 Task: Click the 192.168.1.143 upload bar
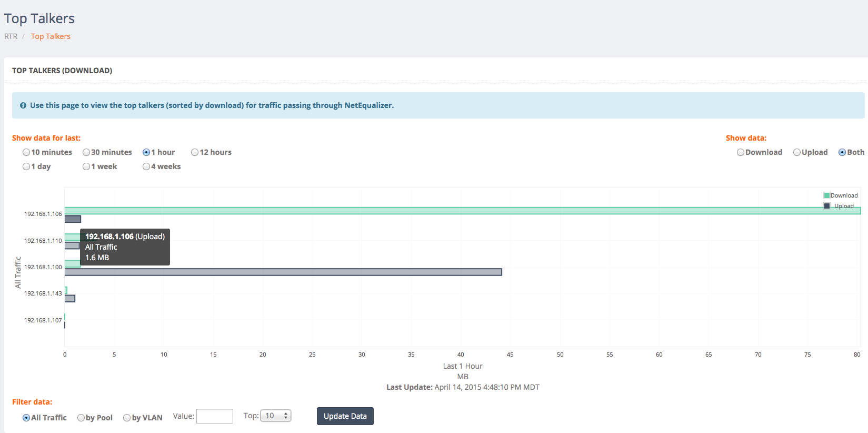(x=70, y=299)
